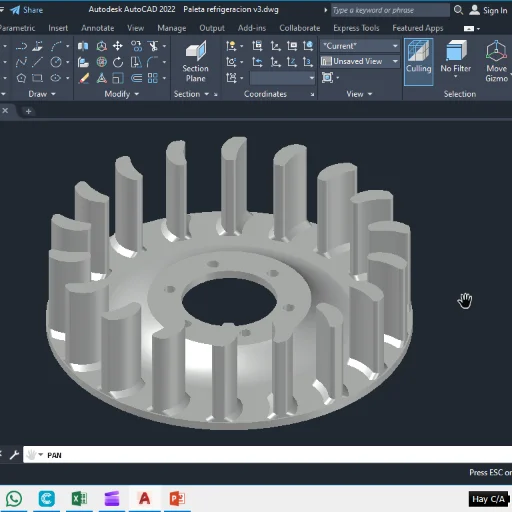This screenshot has height=512, width=512.
Task: Click the 3D Scale triangle icon
Action: click(102, 78)
